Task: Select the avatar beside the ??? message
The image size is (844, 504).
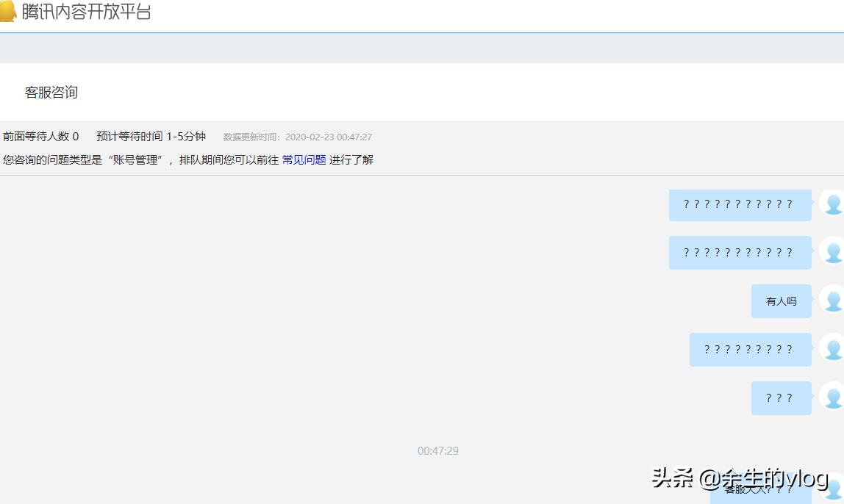Action: coord(832,397)
